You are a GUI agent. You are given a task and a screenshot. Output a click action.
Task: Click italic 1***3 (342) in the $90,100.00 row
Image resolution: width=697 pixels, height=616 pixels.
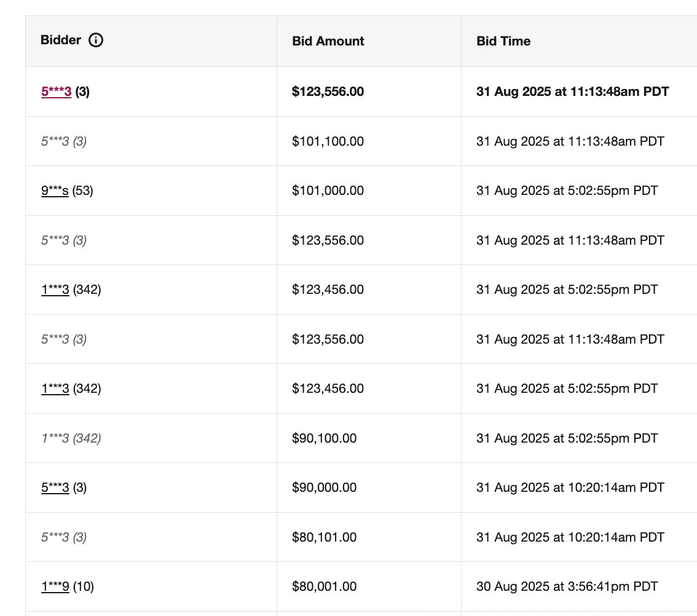71,438
